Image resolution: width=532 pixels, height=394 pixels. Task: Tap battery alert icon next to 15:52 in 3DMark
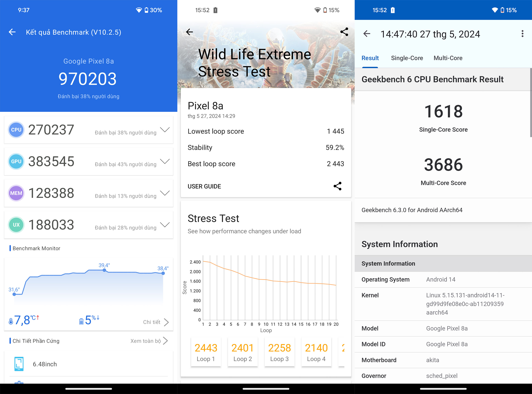[215, 10]
